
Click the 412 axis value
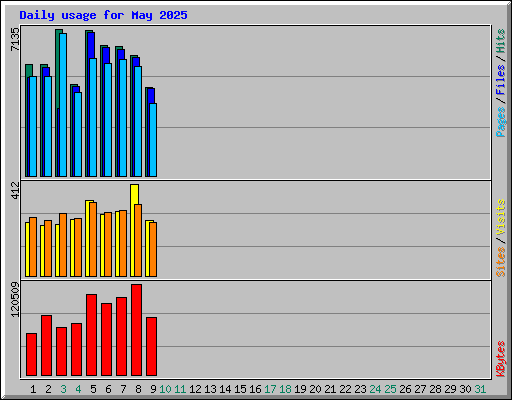click(15, 190)
